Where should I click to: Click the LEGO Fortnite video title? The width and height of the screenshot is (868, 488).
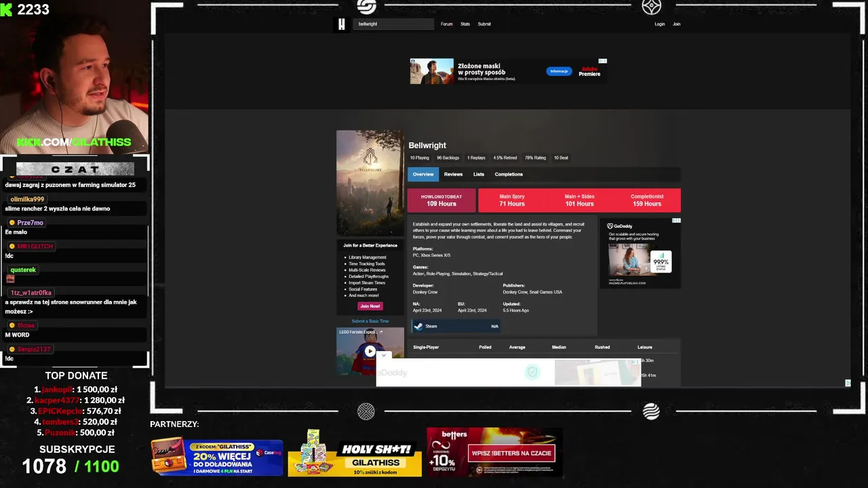[357, 332]
